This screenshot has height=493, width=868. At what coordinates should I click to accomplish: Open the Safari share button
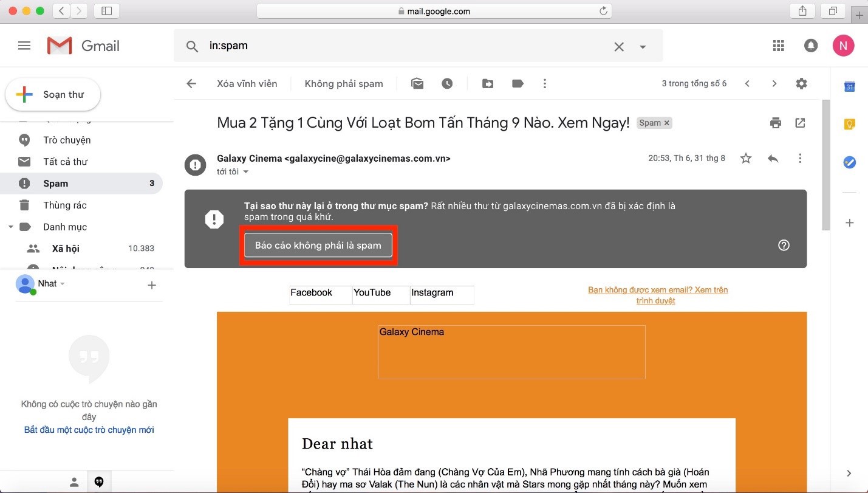tap(802, 11)
